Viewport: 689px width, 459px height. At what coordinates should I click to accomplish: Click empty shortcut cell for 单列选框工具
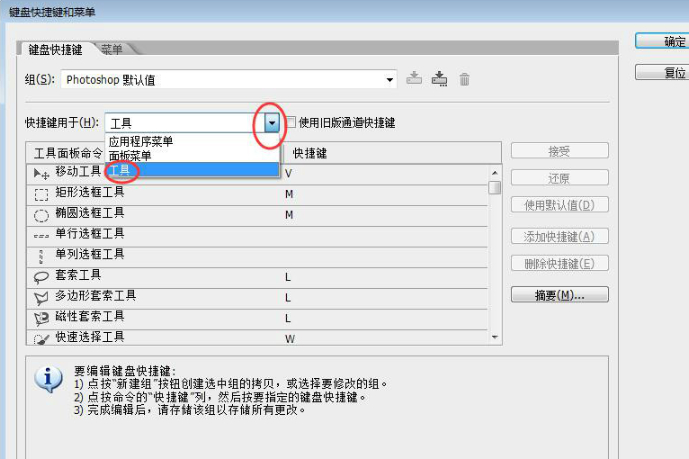point(384,257)
